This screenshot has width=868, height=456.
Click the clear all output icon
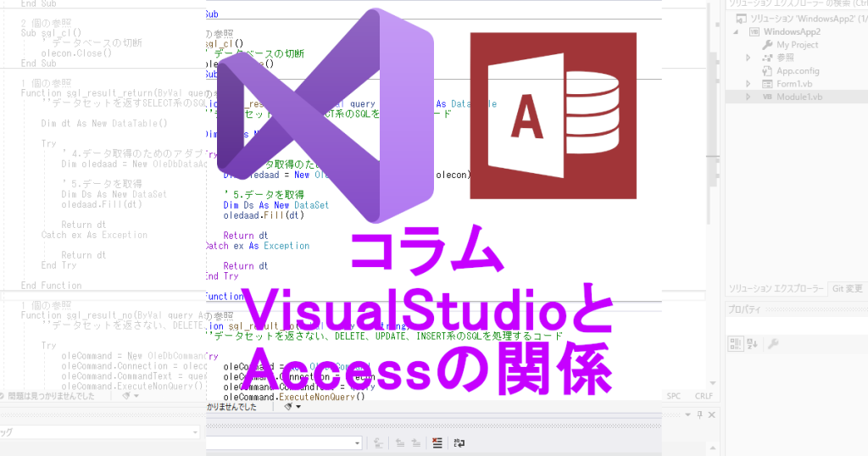437,442
